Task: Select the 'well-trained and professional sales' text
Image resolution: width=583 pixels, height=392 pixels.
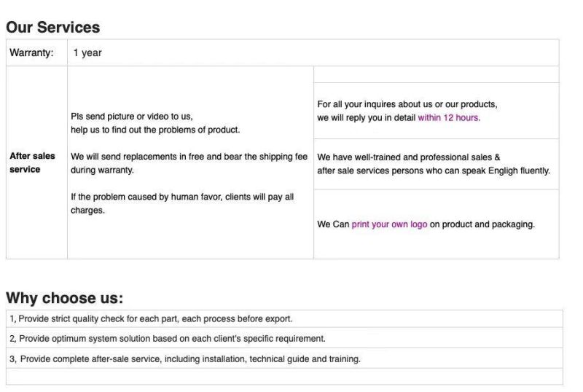Action: tap(409, 157)
